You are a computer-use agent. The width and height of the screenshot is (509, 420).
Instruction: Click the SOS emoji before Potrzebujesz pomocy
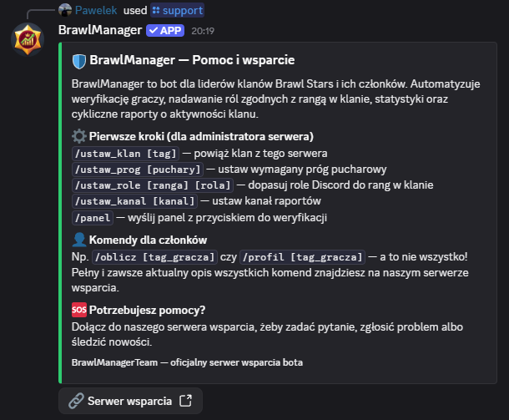[79, 310]
